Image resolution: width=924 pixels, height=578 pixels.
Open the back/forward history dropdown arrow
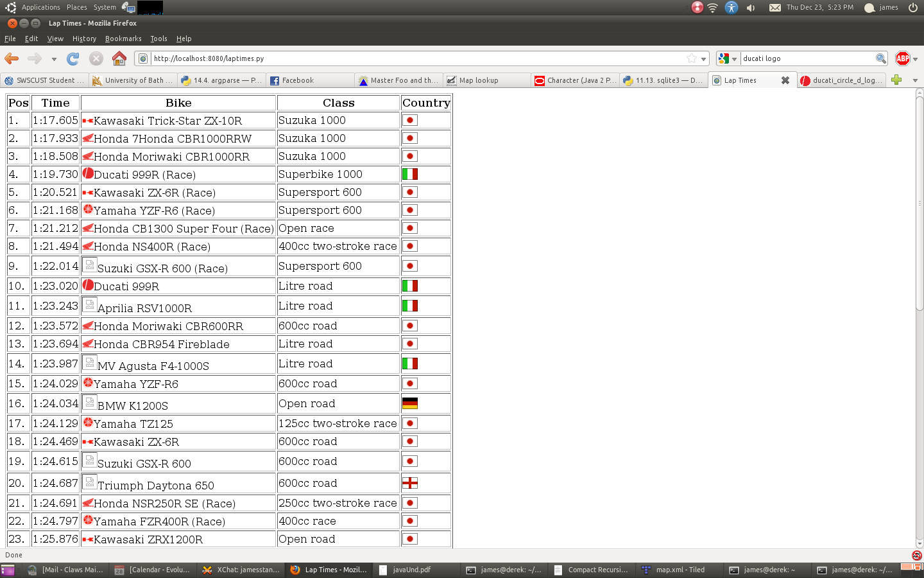(54, 59)
